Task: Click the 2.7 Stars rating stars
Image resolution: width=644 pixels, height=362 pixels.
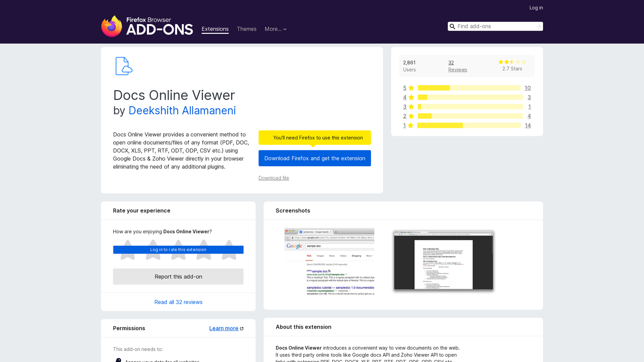Action: [x=512, y=62]
